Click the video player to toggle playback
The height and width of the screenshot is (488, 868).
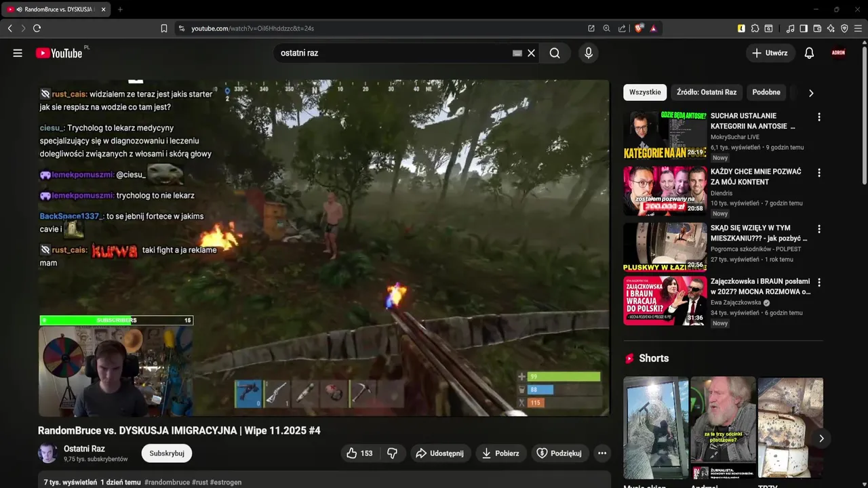[x=324, y=248]
